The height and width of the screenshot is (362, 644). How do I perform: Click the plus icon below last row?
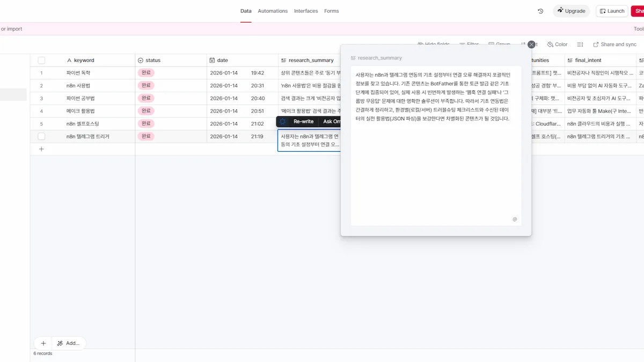41,149
